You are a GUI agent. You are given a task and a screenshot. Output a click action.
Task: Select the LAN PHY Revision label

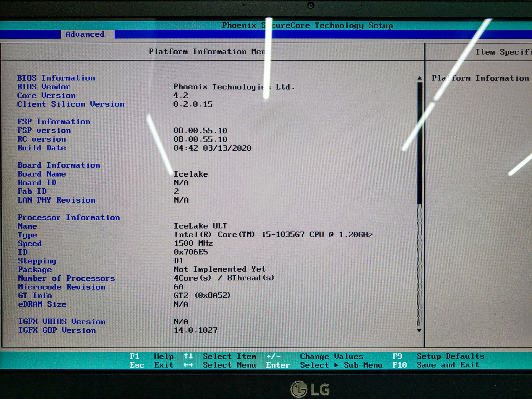[x=56, y=200]
